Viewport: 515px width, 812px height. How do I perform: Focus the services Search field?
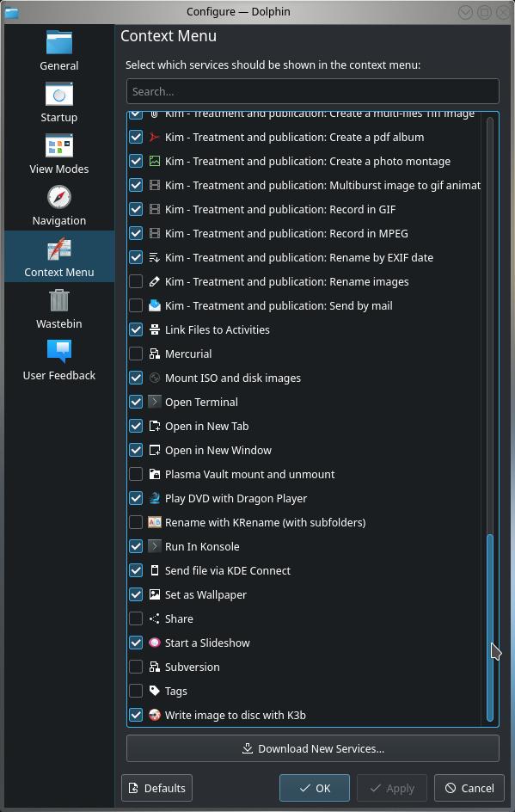(x=313, y=92)
